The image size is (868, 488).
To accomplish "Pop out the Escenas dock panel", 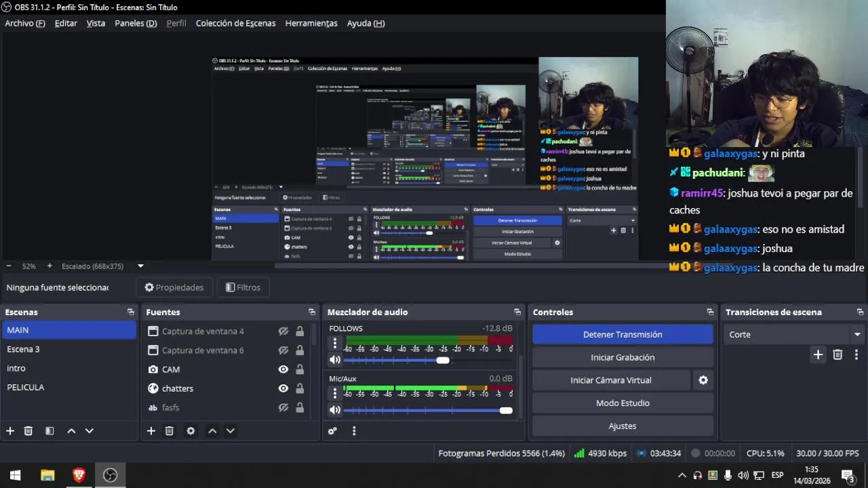I will [x=131, y=312].
